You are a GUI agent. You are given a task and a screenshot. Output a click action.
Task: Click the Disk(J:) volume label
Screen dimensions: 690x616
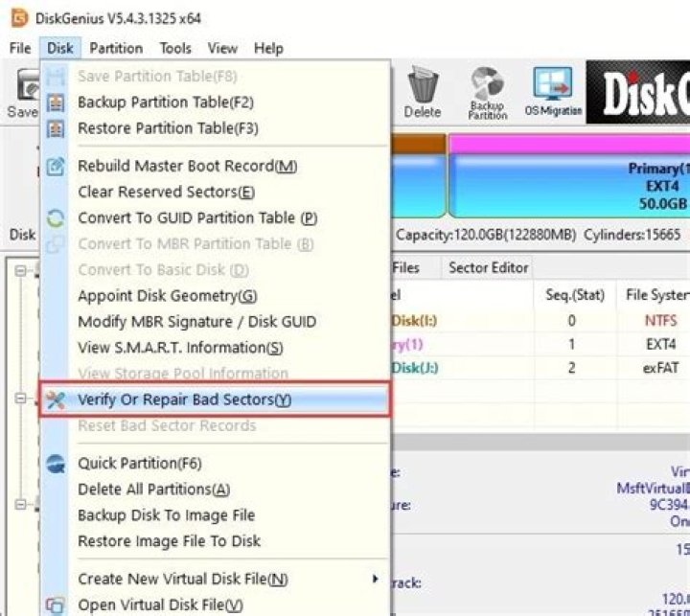415,368
